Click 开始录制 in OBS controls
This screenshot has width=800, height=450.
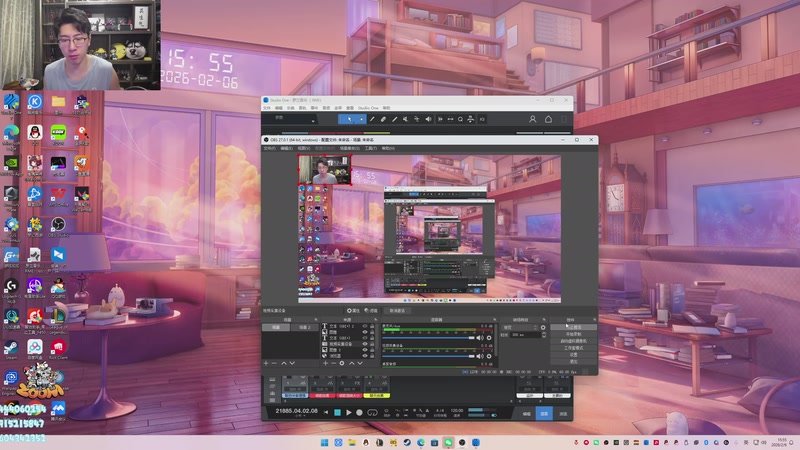pyautogui.click(x=573, y=334)
